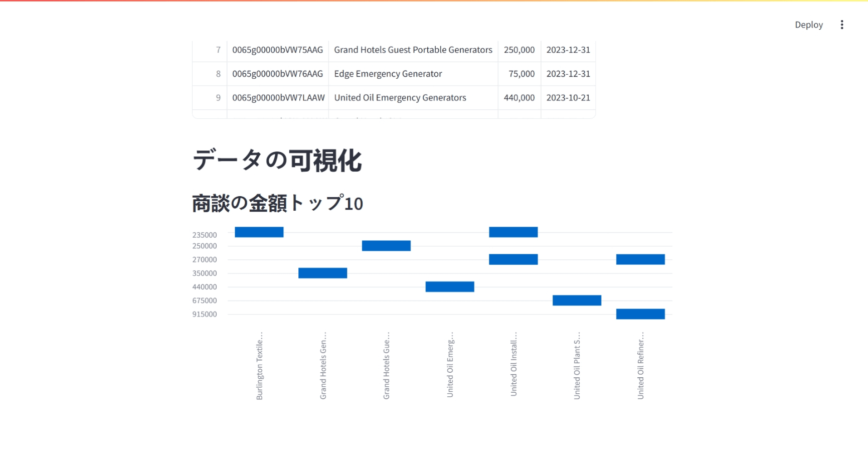The image size is (868, 460).
Task: Click y-axis label 915000
Action: [x=205, y=314]
